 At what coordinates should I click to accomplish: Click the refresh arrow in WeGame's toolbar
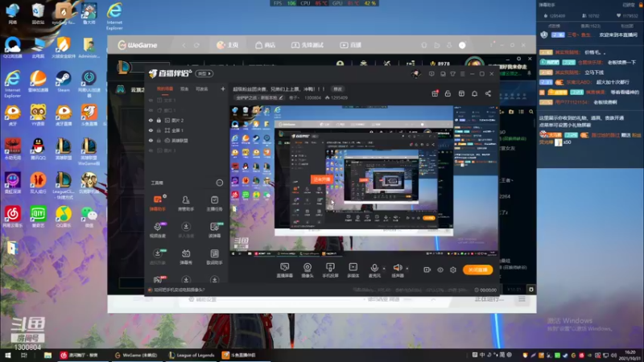[x=196, y=45]
